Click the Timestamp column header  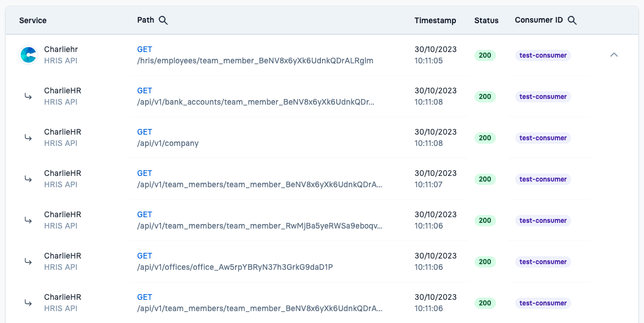435,20
